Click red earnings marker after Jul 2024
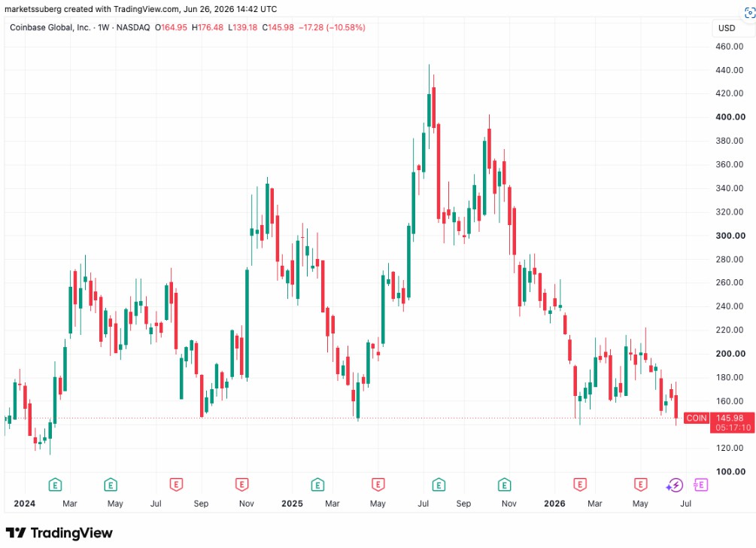Screen dimensions: 756x548 [176, 484]
